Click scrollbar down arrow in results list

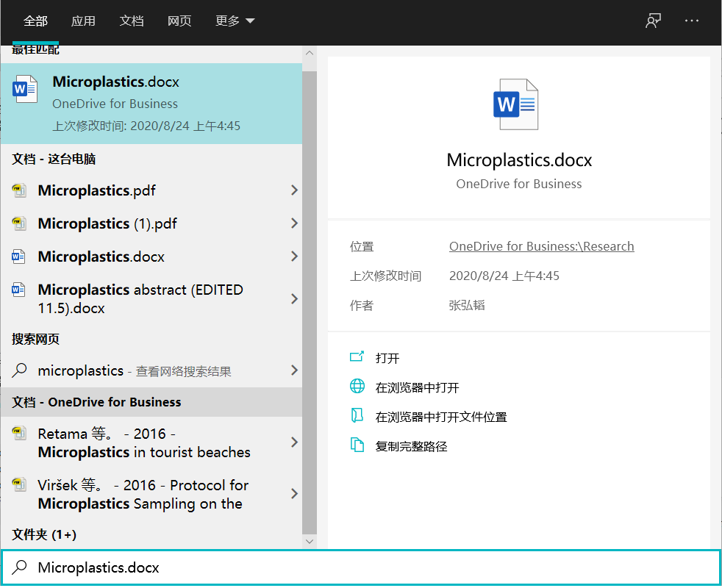point(310,541)
